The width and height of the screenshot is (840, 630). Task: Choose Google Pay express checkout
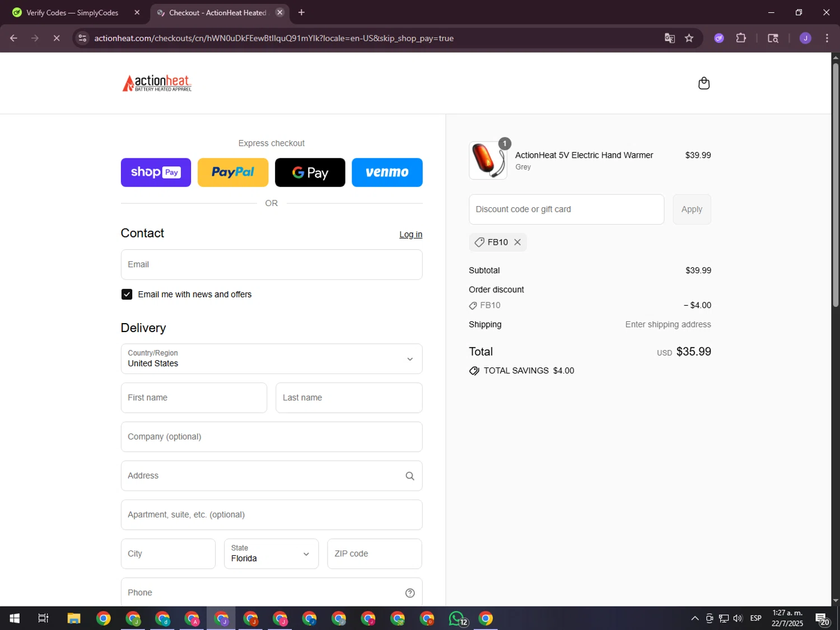(310, 172)
